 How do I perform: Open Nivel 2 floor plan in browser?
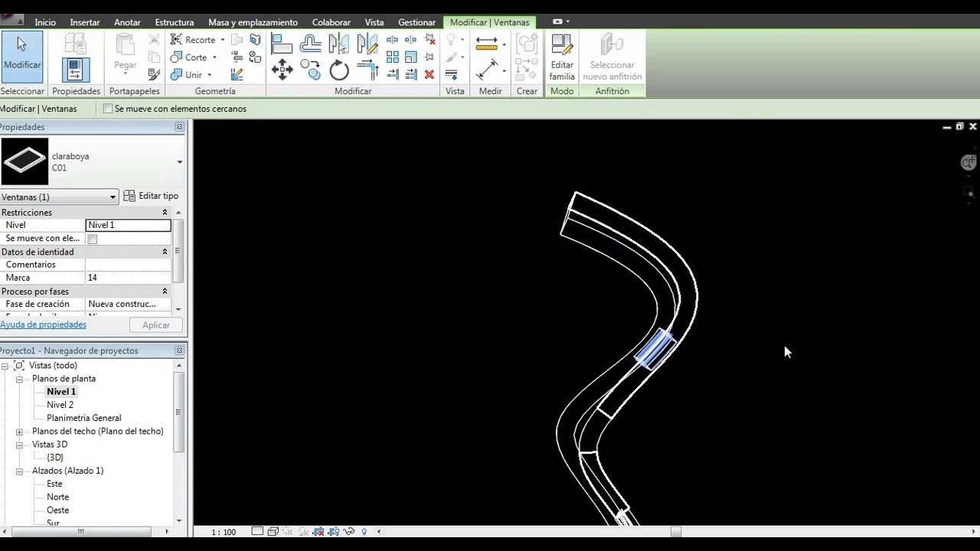60,405
